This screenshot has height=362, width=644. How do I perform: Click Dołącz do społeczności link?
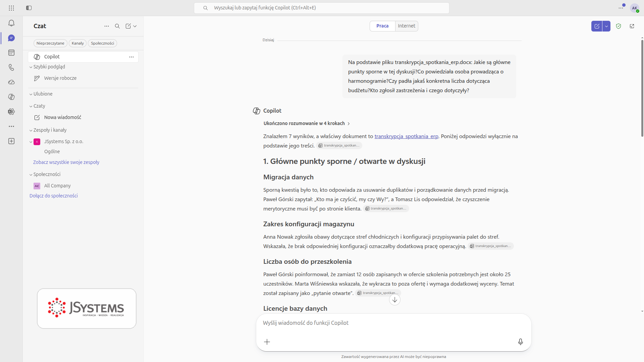54,196
